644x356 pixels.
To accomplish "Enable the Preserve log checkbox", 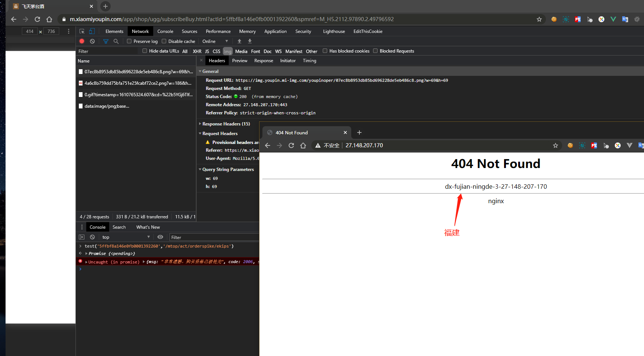I will coord(129,41).
